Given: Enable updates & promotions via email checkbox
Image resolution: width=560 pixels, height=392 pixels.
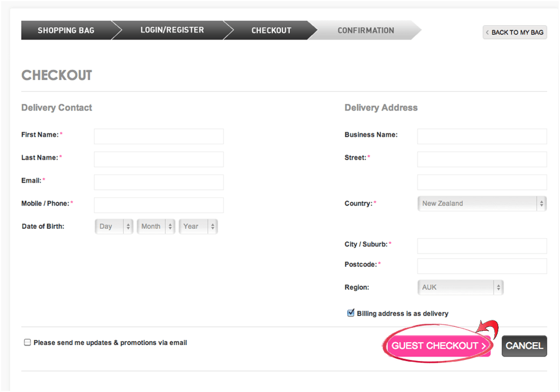Looking at the screenshot, I should click(27, 343).
